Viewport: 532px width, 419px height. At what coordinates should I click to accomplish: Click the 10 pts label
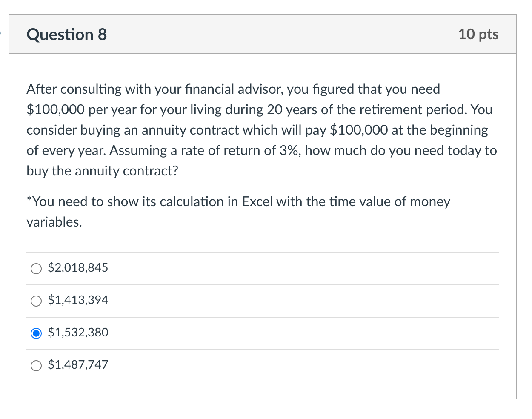pos(479,34)
